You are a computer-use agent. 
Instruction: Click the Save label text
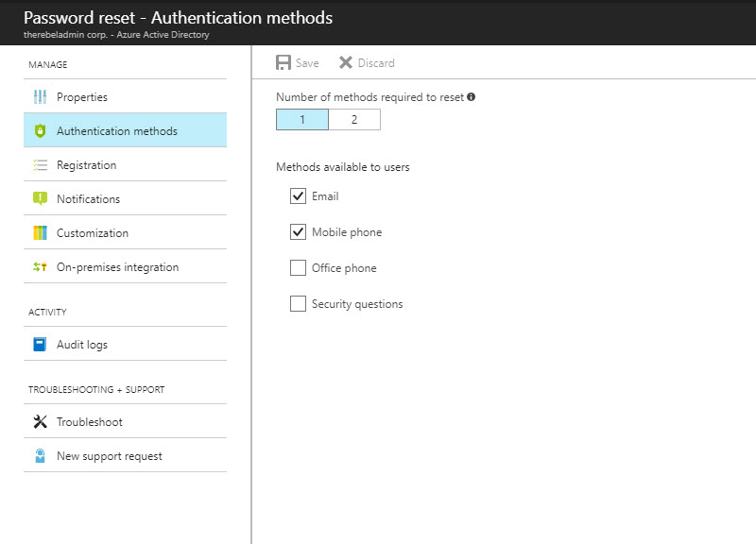click(x=307, y=63)
